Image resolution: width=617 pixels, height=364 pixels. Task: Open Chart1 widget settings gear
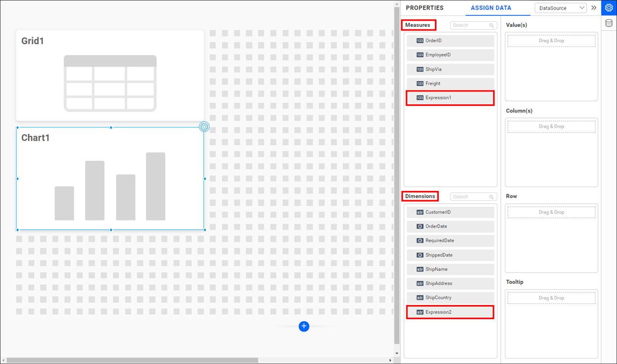(x=204, y=126)
